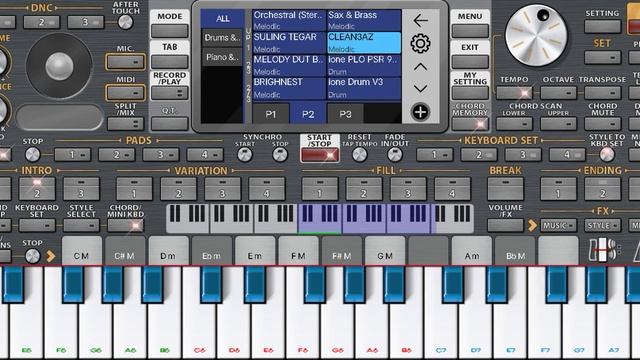Play the CM chord pad
Screen dimensions: 640x360
coord(82,250)
